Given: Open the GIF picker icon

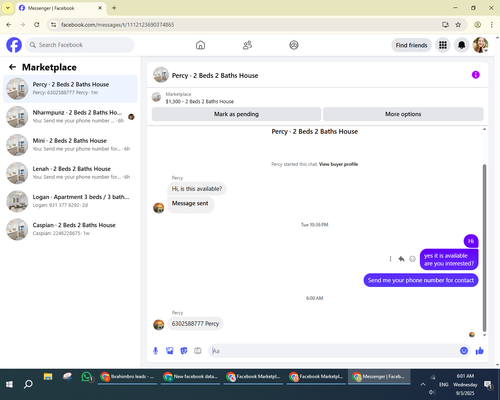Looking at the screenshot, I should 198,351.
